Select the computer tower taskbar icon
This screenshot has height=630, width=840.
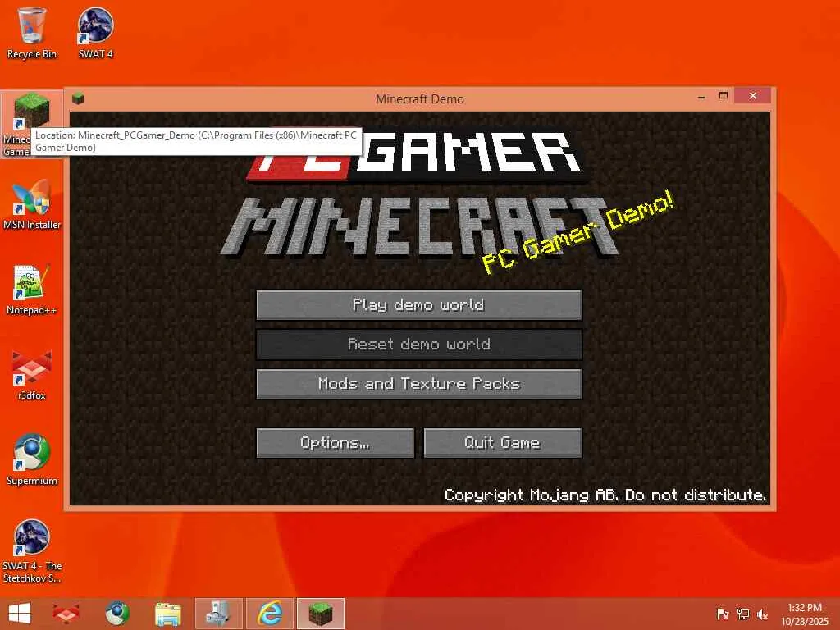(x=218, y=614)
